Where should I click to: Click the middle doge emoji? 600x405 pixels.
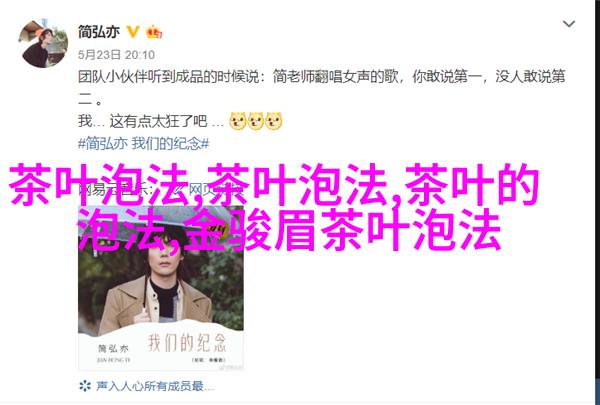(x=256, y=121)
